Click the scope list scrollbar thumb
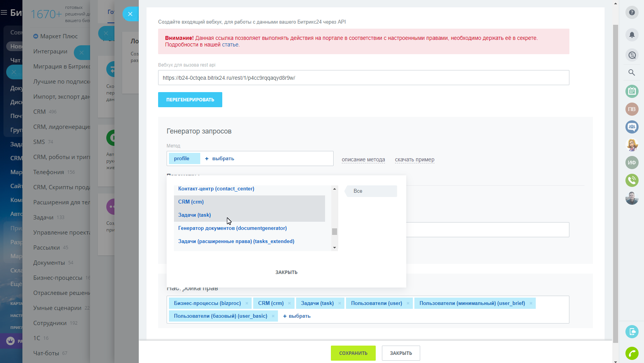Image resolution: width=644 pixels, height=363 pixels. pos(334,231)
